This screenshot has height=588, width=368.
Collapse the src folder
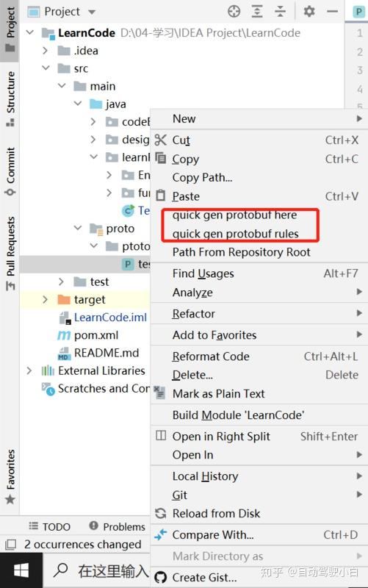click(46, 68)
